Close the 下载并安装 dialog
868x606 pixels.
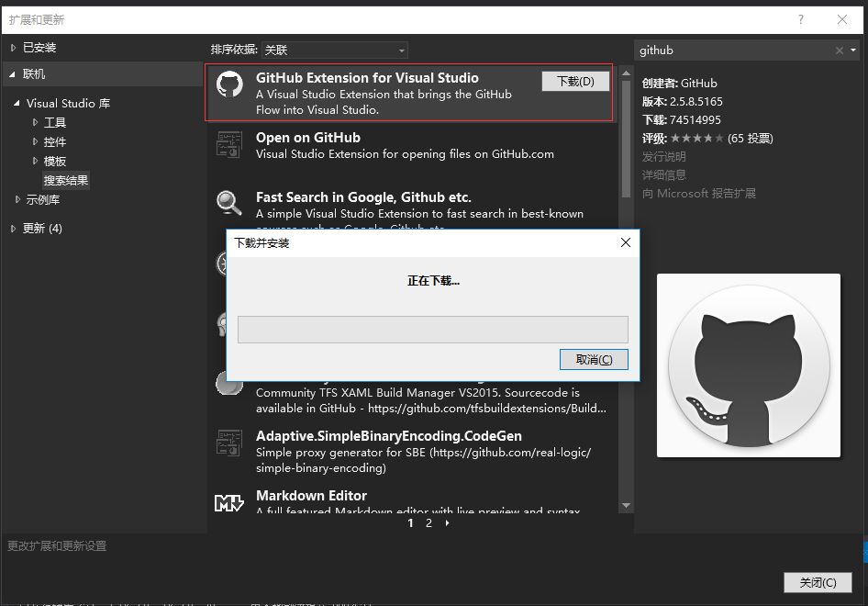[626, 242]
